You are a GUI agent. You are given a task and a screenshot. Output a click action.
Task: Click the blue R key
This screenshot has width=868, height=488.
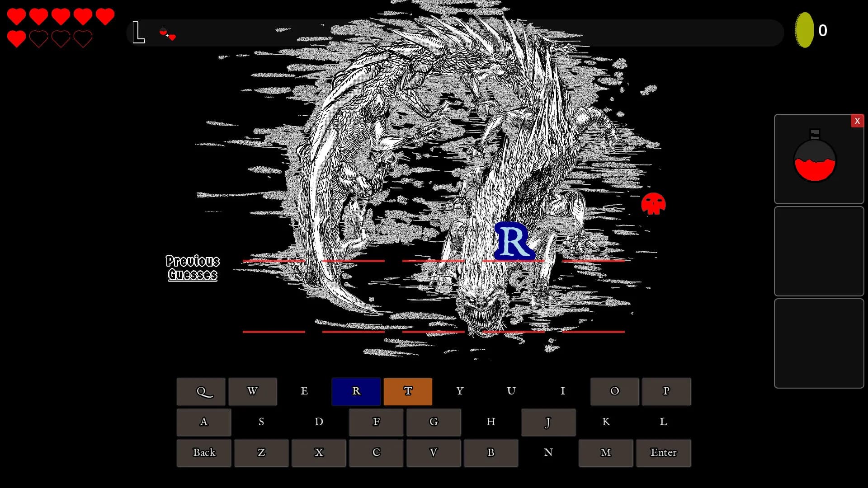click(356, 391)
